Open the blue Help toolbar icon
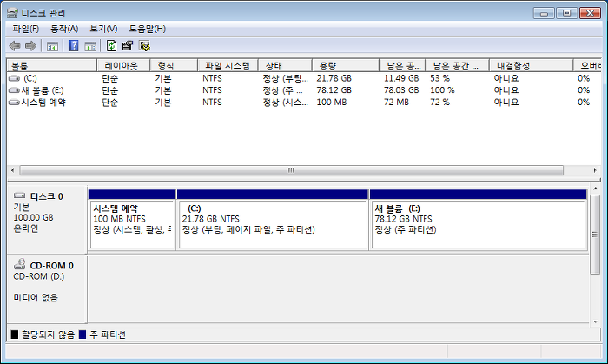Viewport: 608px width, 364px height. point(74,46)
